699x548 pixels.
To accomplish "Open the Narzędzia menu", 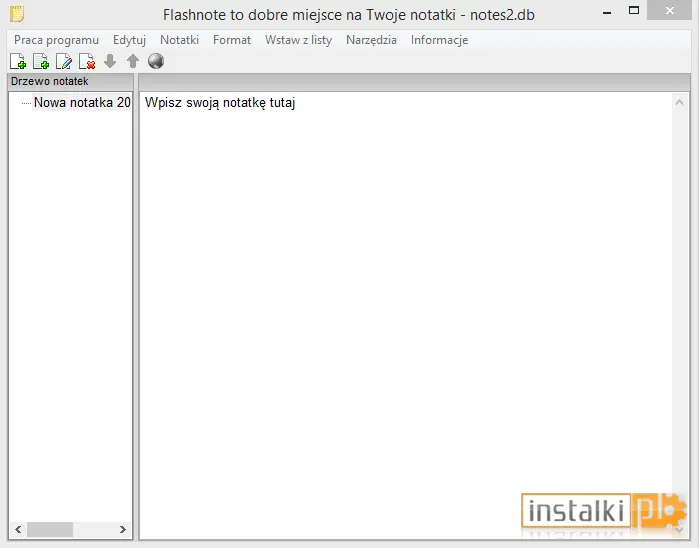I will (x=371, y=40).
